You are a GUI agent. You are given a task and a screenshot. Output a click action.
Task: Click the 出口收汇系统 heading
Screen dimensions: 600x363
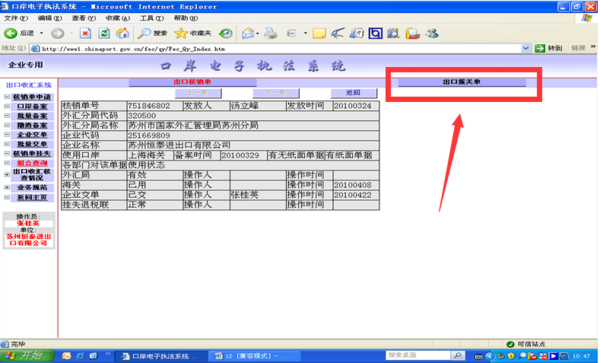tap(29, 85)
